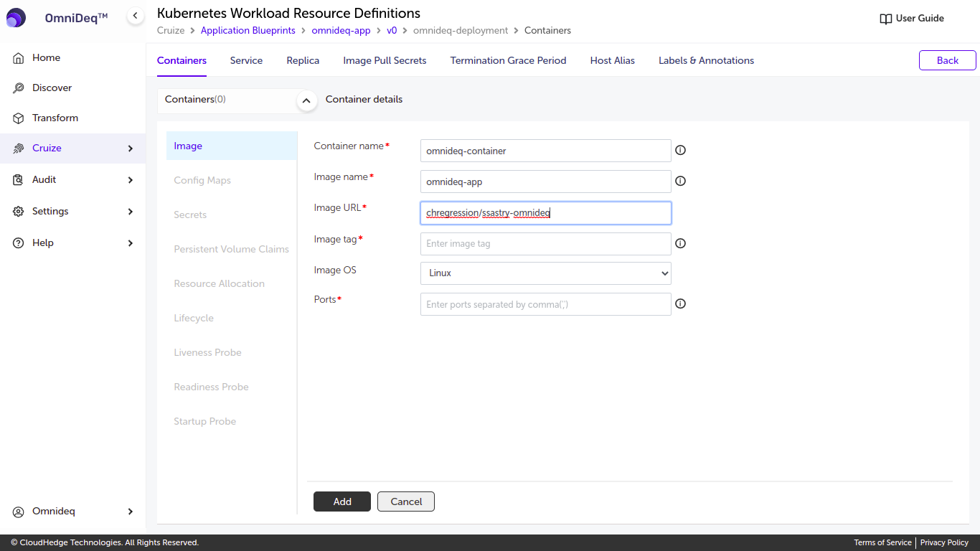Click the Home icon in sidebar
This screenshot has width=980, height=551.
[x=19, y=58]
